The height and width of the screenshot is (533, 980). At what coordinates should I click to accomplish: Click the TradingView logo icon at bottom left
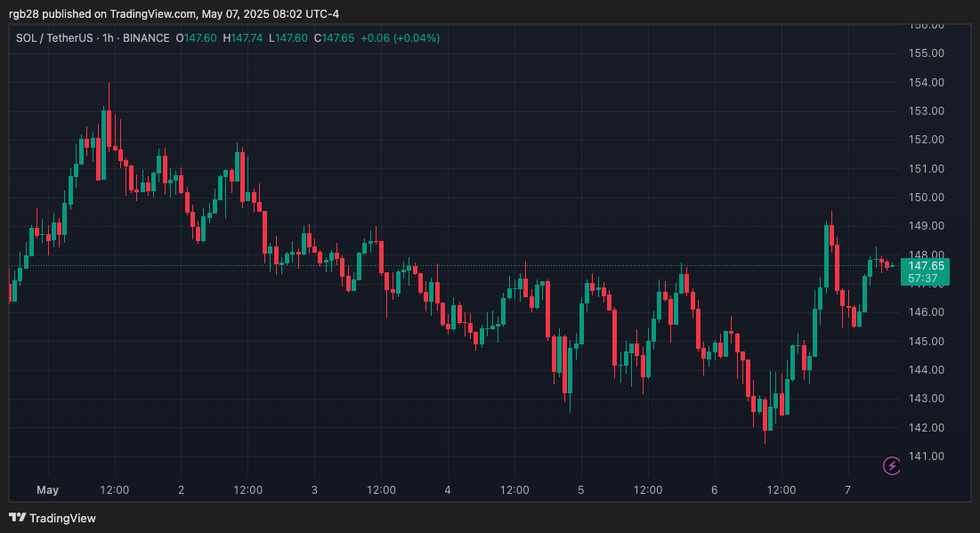17,518
